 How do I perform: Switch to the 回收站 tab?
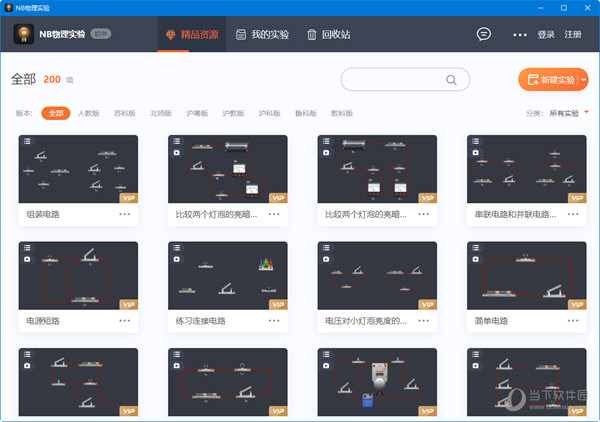(328, 35)
